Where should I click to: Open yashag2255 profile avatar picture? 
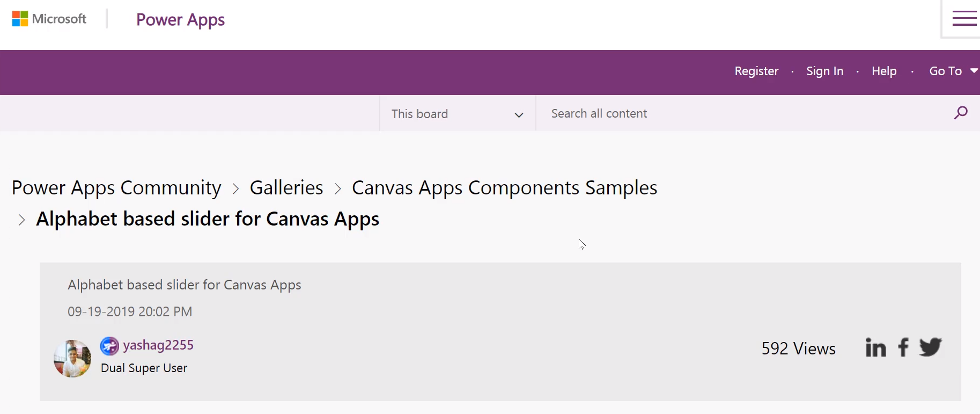coord(72,359)
